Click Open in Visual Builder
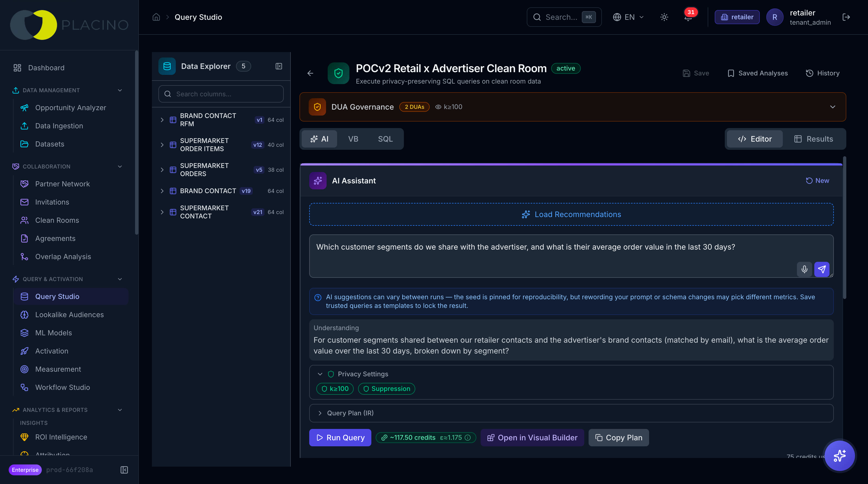The height and width of the screenshot is (484, 868). (x=532, y=438)
